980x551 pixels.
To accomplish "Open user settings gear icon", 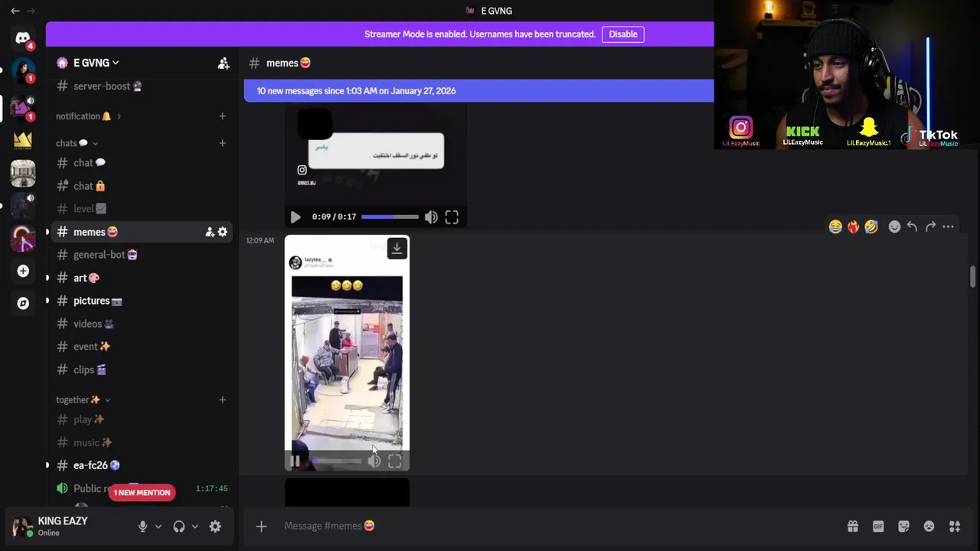I will (x=215, y=527).
